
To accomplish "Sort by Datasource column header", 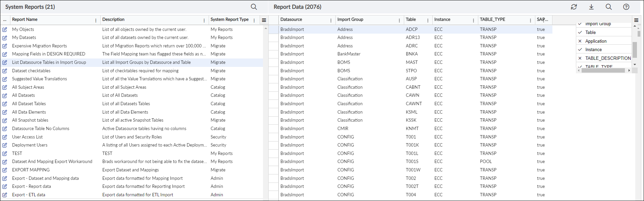I will (x=291, y=19).
